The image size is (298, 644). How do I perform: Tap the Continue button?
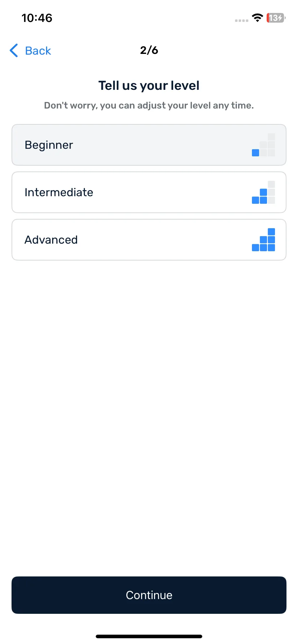(149, 595)
